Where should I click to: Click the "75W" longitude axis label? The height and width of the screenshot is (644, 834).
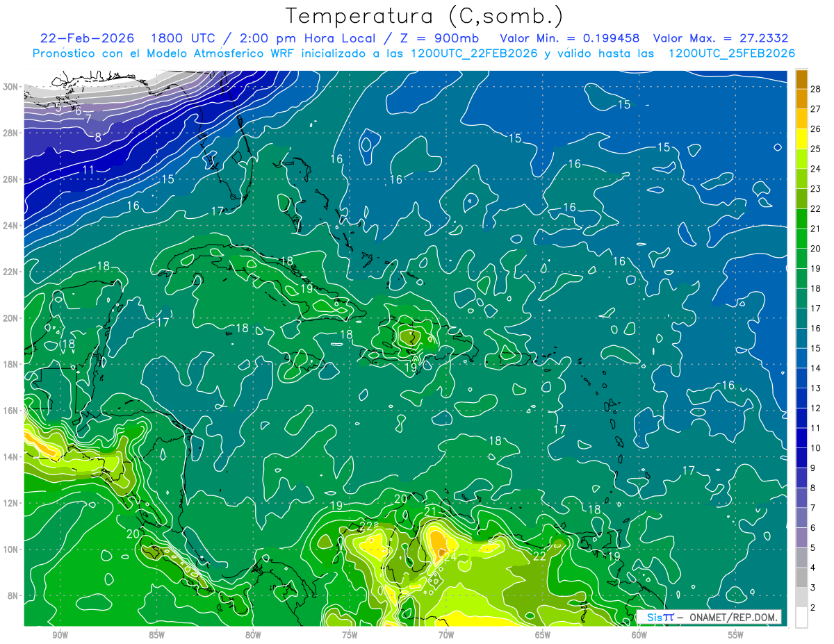click(x=350, y=635)
